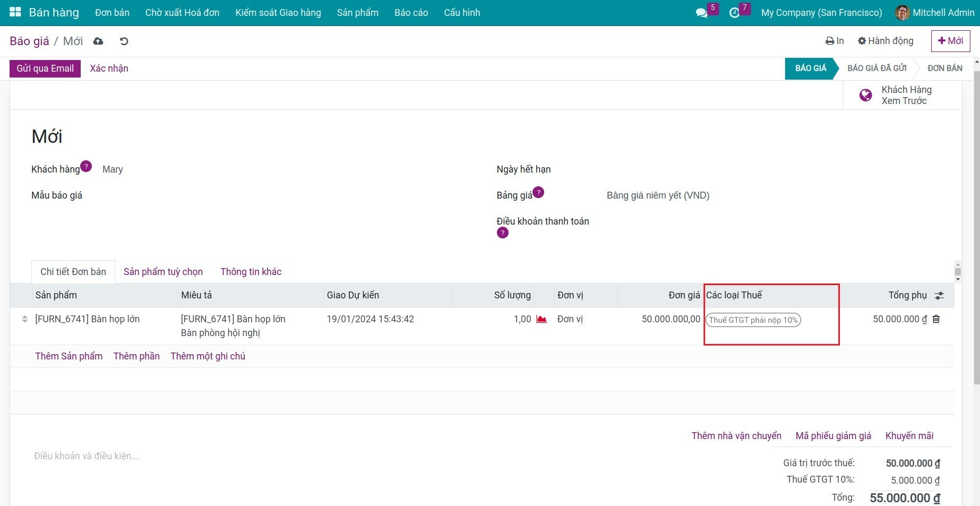Viewport: 980px width, 506px height.
Task: Click the cloud save icon
Action: point(98,41)
